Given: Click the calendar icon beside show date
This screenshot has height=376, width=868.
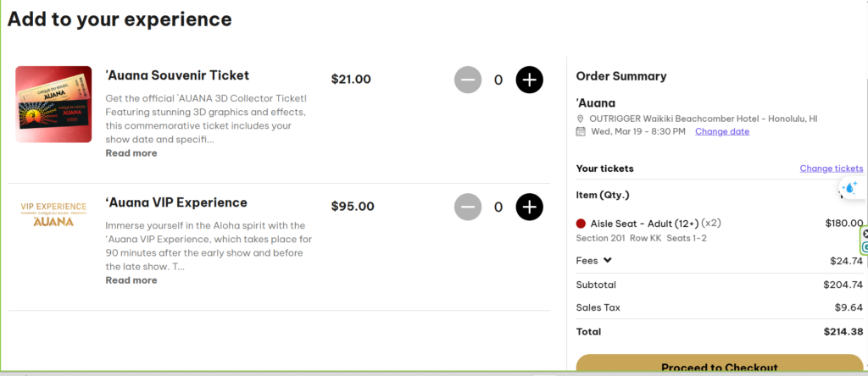Looking at the screenshot, I should point(581,131).
